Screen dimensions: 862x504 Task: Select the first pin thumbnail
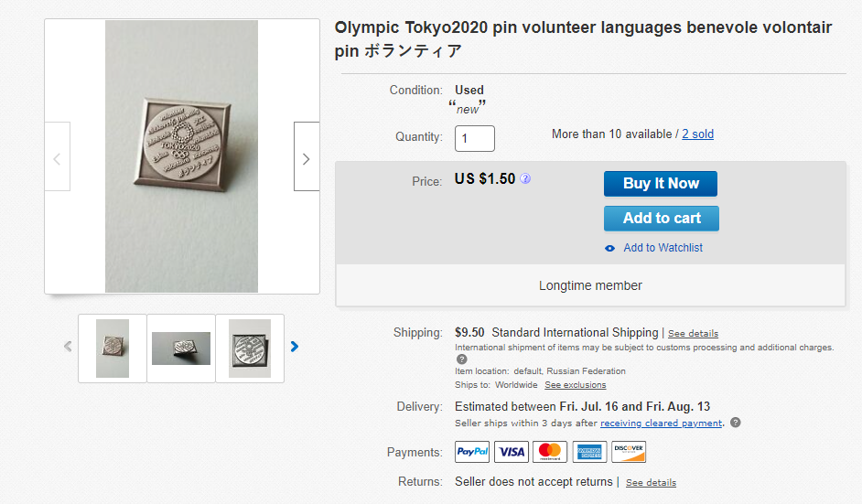click(x=113, y=348)
